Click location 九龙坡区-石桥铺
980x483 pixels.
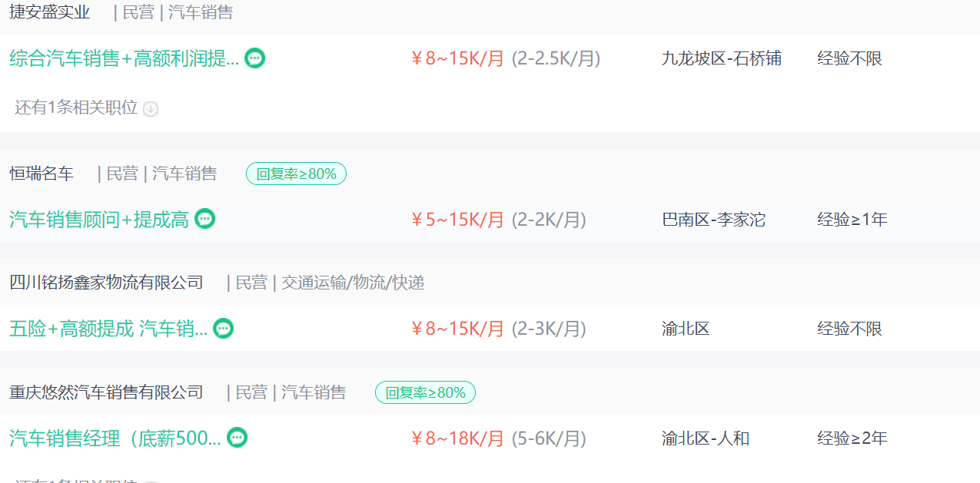click(x=721, y=58)
